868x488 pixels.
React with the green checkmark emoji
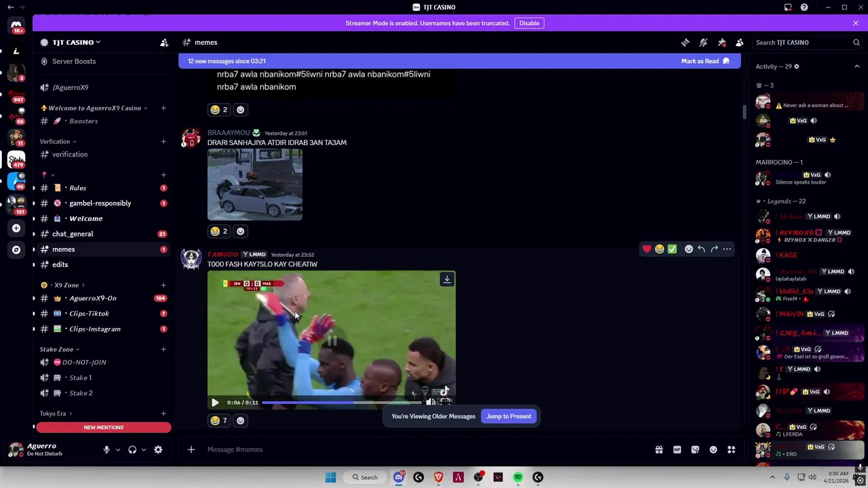(672, 249)
